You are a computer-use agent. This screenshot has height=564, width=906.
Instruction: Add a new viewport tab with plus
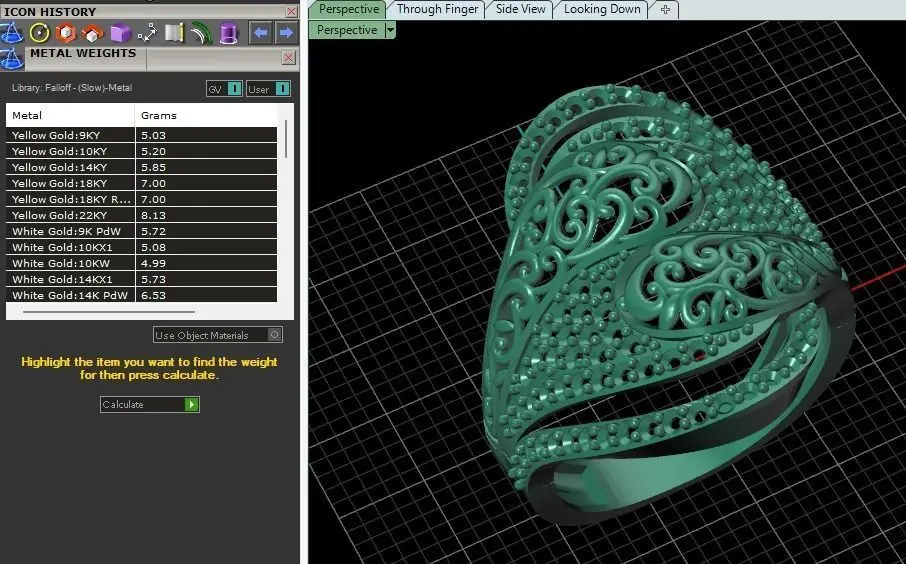[665, 9]
